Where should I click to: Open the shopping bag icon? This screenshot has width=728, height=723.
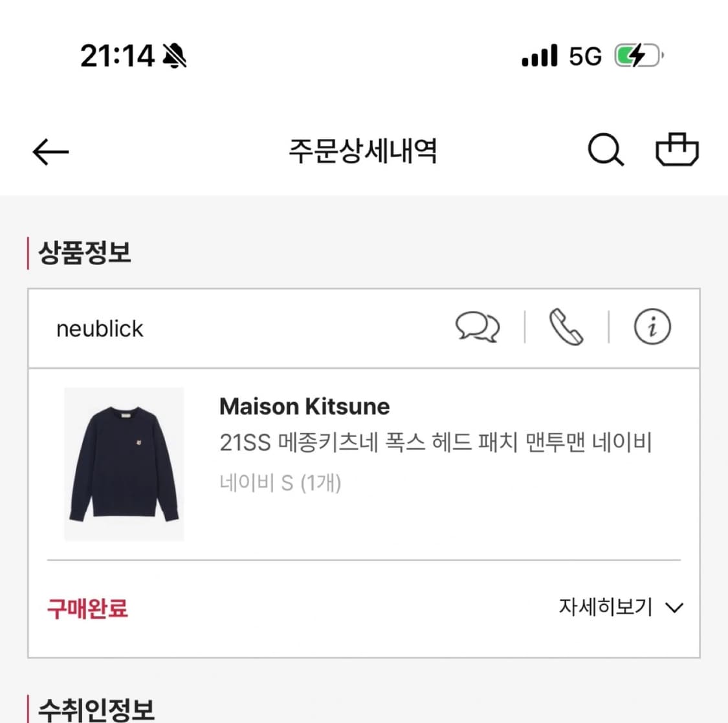pyautogui.click(x=677, y=150)
